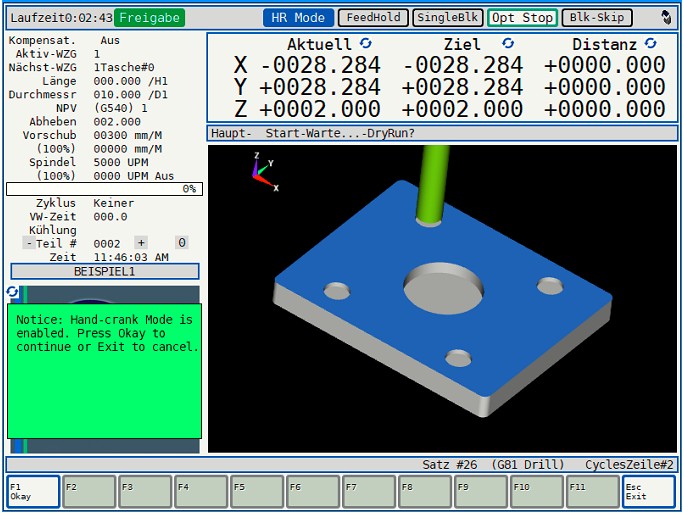Click the F5 function key

pyautogui.click(x=257, y=492)
